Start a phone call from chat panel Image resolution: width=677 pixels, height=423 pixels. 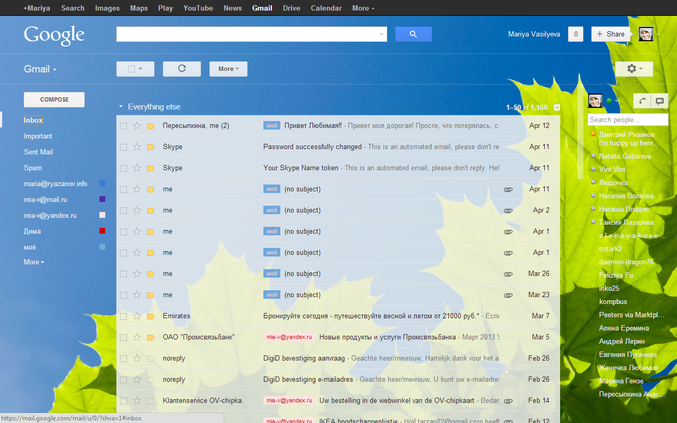pos(639,101)
